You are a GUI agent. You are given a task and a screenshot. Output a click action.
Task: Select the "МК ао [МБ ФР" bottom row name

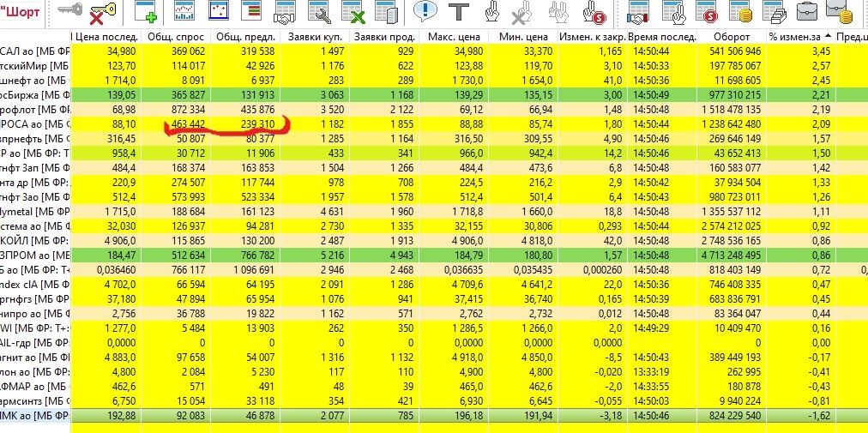point(35,416)
